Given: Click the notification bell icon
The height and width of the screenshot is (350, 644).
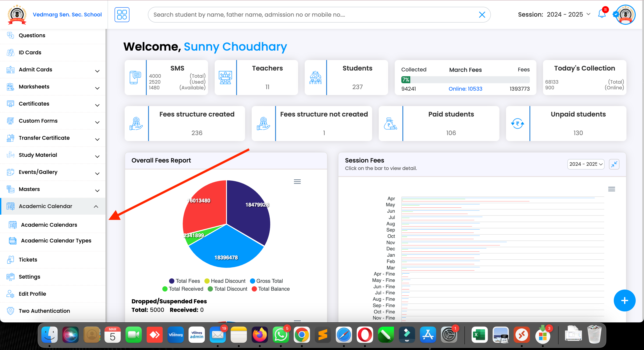Looking at the screenshot, I should (602, 14).
